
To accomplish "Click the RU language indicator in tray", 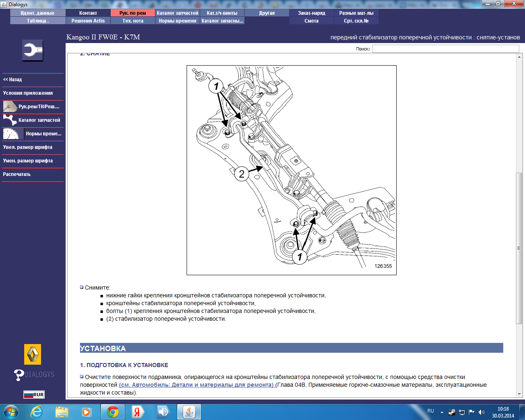I will (x=431, y=411).
